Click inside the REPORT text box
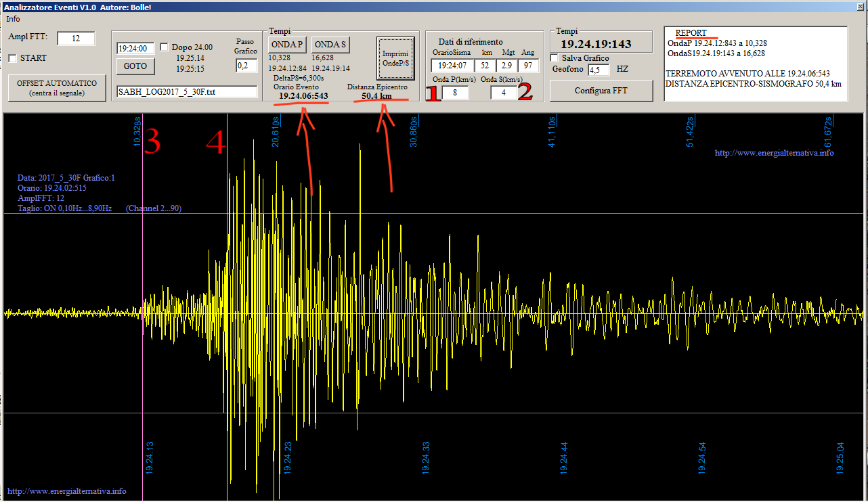Screen dimensions: 868x502 (756, 64)
